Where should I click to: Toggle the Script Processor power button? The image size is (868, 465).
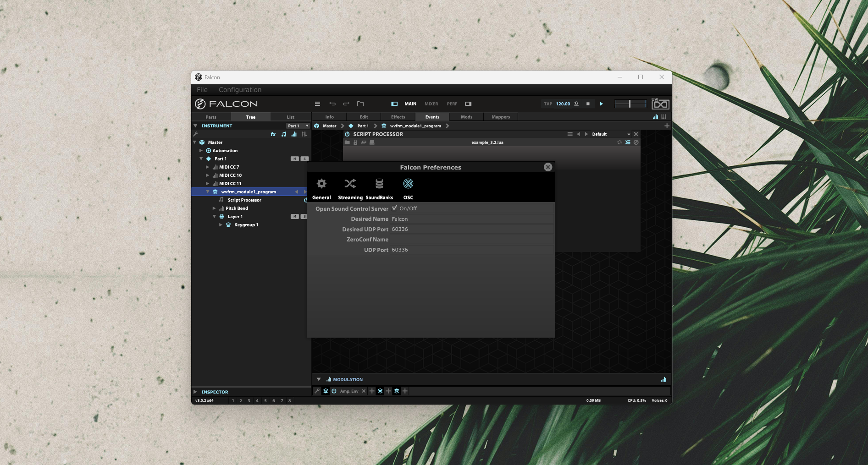[x=347, y=134]
